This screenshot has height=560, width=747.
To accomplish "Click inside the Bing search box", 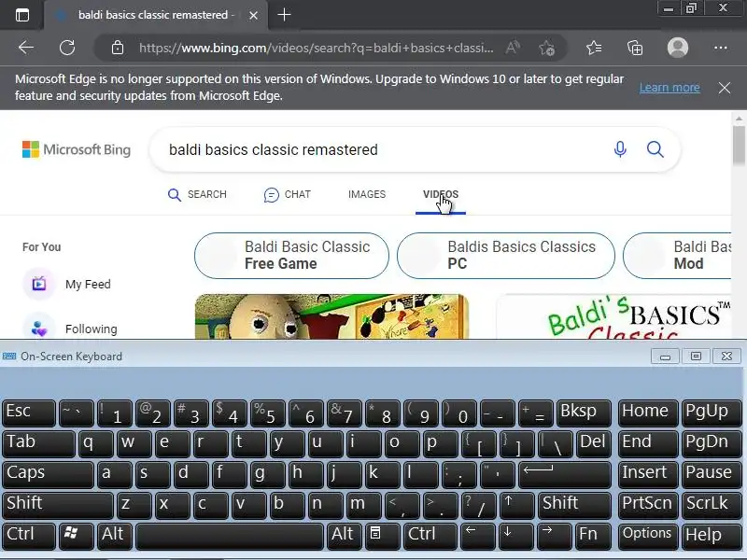I will point(381,149).
